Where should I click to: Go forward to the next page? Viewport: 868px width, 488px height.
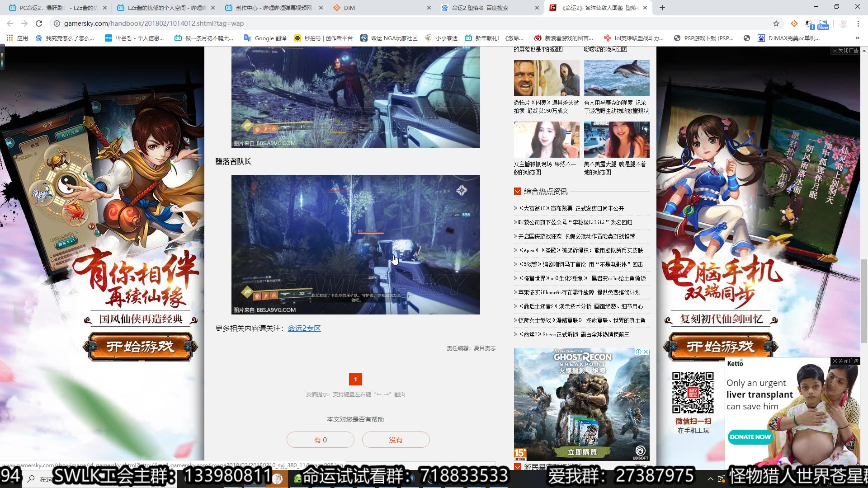[x=24, y=23]
